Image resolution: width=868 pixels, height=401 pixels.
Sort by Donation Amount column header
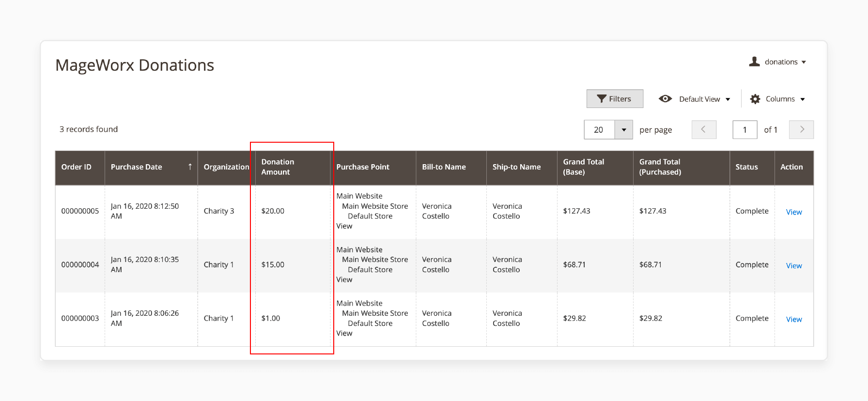[x=293, y=167]
